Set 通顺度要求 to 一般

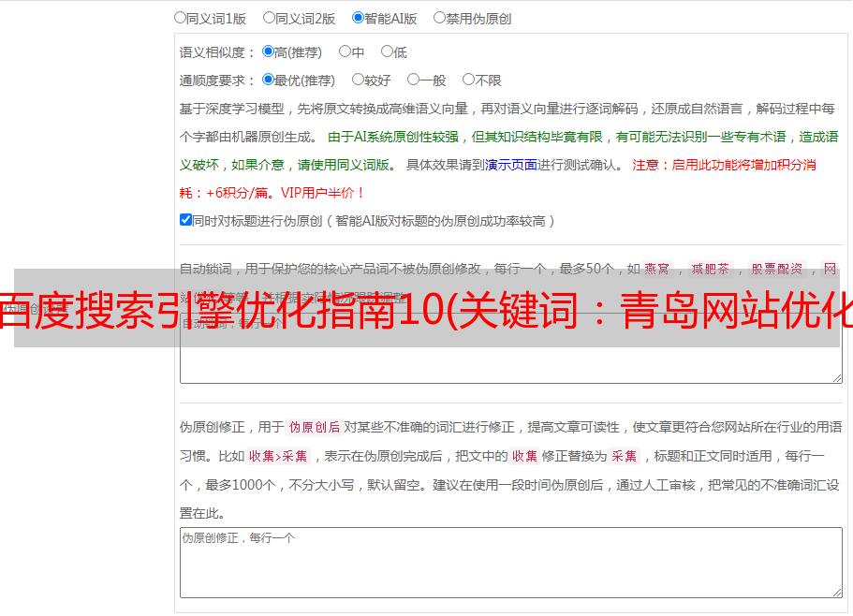coord(413,80)
